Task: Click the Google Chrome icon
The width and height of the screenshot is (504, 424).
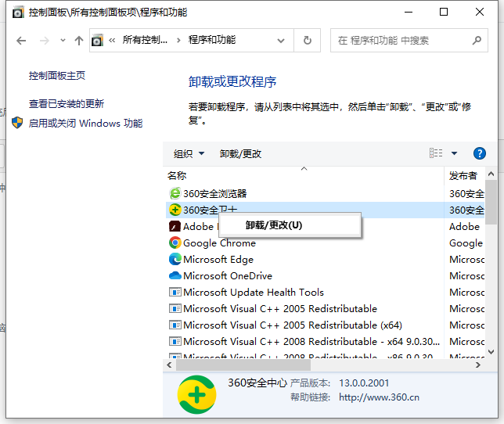Action: 175,243
